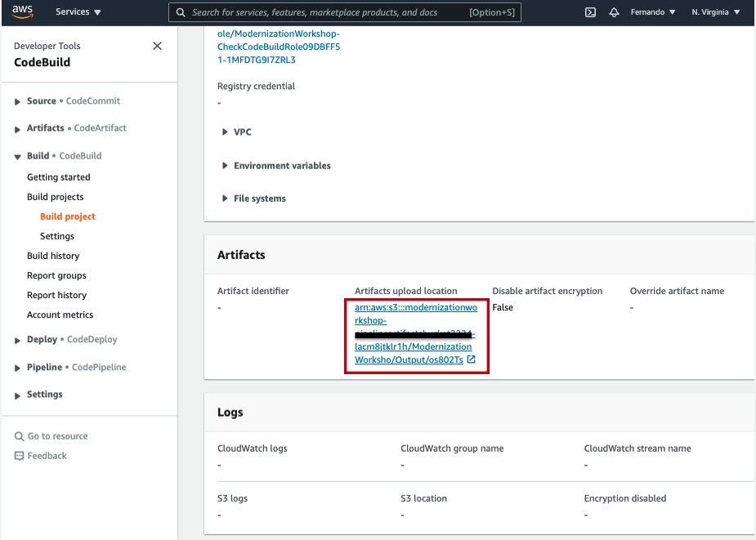Screen dimensions: 756x540
Task: Open the N. Virginia region dropdown
Action: (715, 12)
